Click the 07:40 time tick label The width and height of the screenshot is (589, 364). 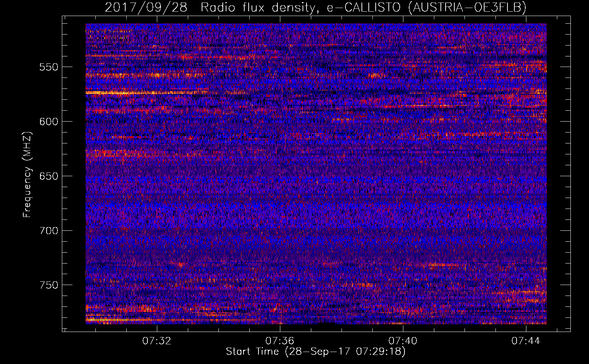[x=403, y=341]
